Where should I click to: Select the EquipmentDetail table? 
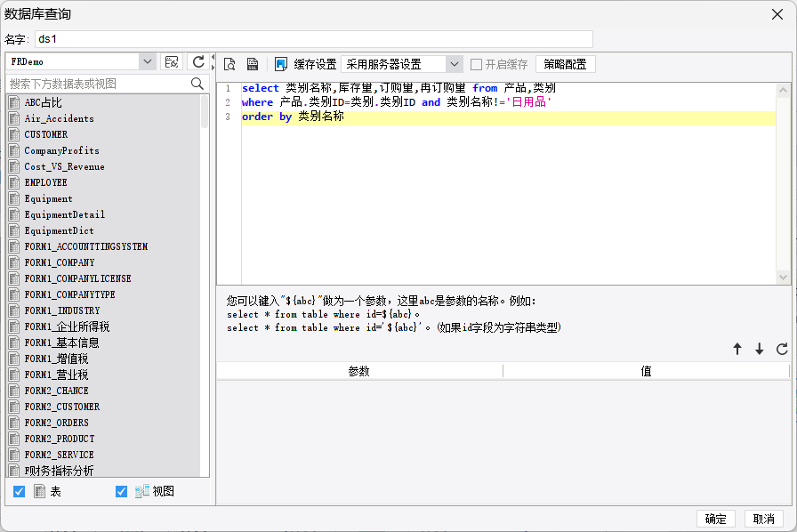pos(65,214)
